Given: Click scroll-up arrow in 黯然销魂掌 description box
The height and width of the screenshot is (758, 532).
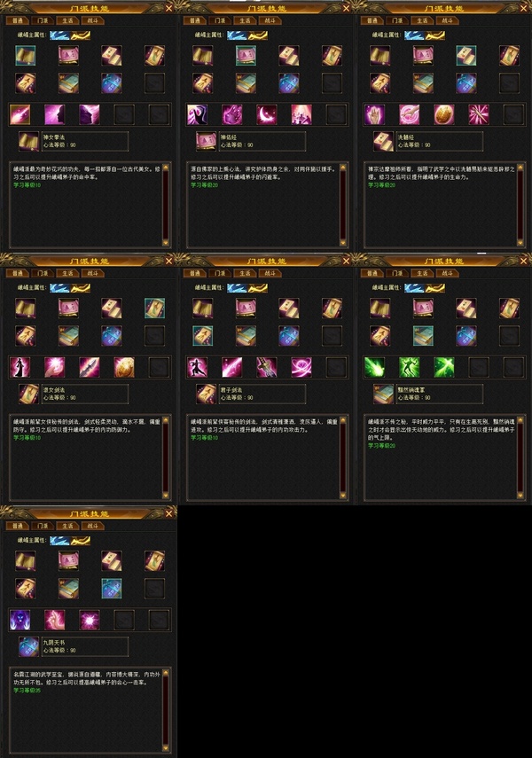Looking at the screenshot, I should point(520,420).
